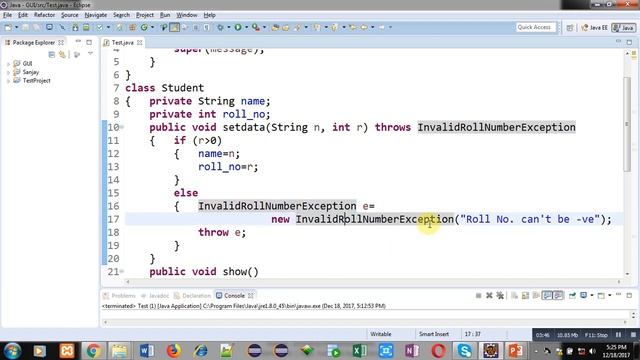The image size is (640, 360).
Task: Click the Remove Launch X console icon
Action: tap(489, 295)
